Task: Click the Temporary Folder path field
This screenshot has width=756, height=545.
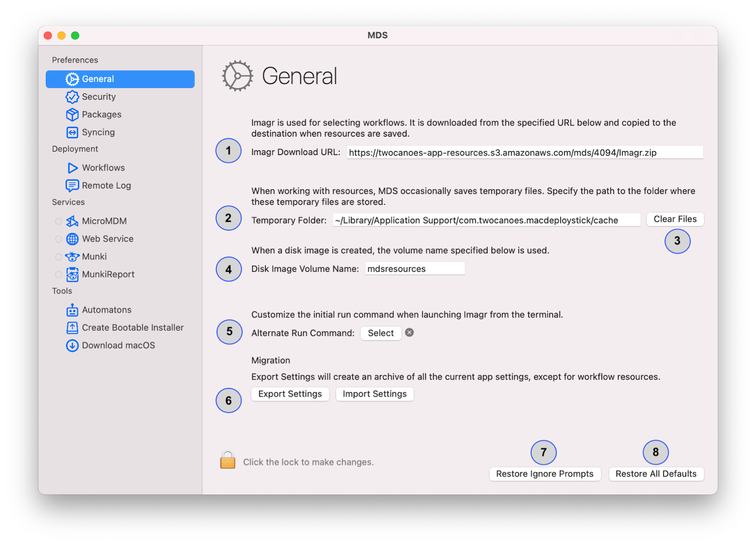Action: pos(486,220)
